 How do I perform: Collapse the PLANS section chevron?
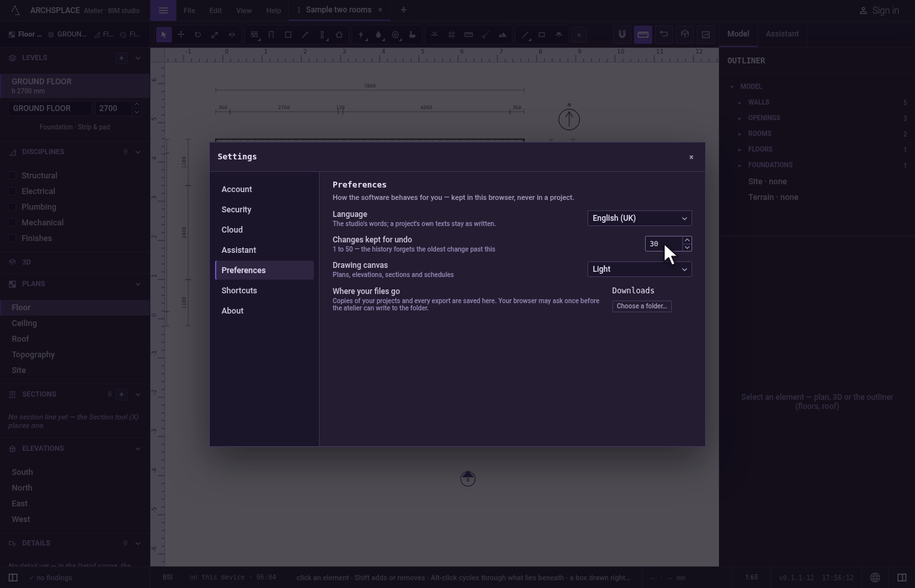[x=137, y=284]
